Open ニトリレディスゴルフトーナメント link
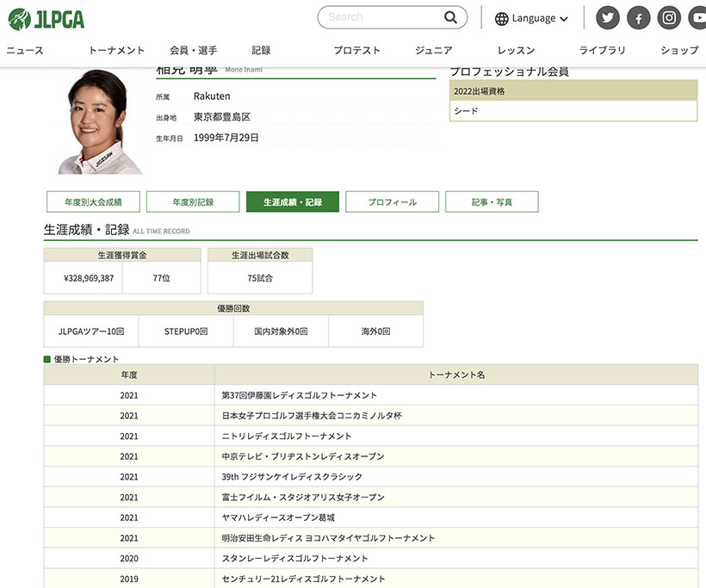 point(287,436)
